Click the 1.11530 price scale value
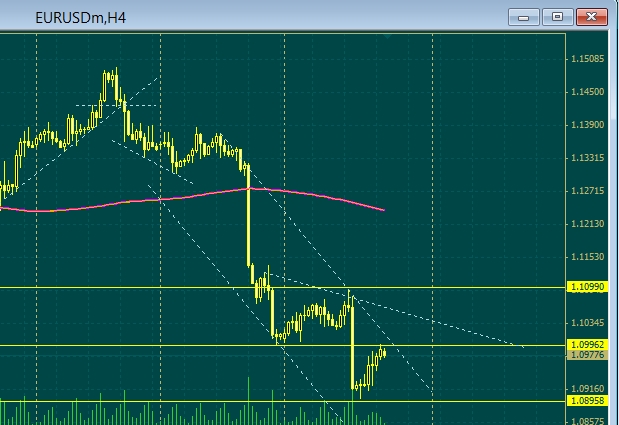 point(587,257)
